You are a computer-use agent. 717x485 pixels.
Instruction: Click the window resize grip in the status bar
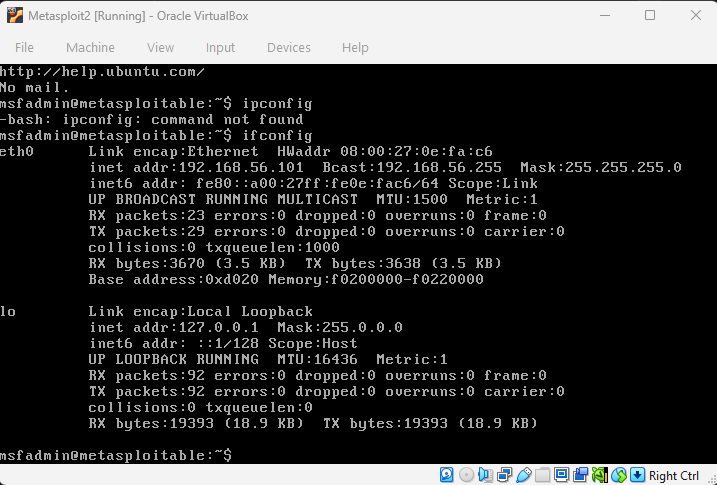coord(712,479)
